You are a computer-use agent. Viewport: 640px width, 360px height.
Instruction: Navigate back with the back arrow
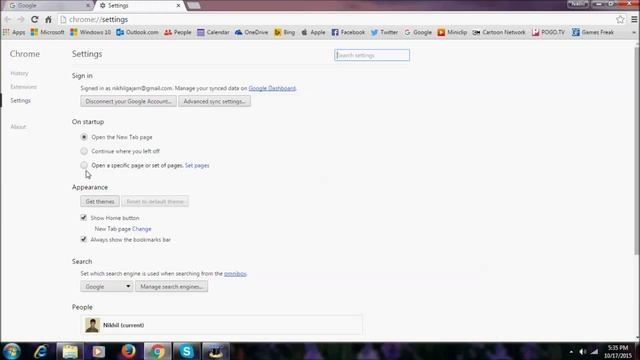click(8, 19)
